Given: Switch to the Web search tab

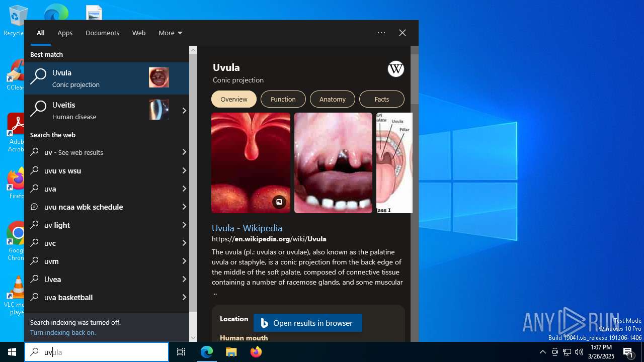Looking at the screenshot, I should (x=139, y=33).
